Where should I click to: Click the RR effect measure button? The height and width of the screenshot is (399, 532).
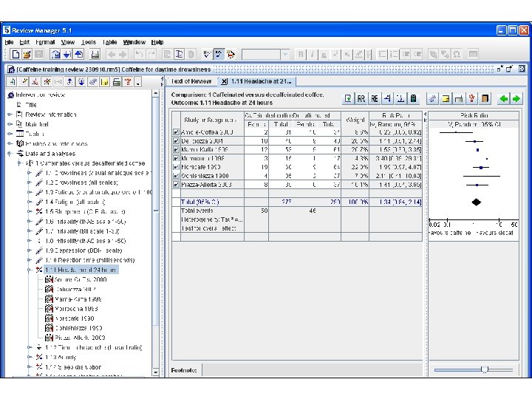tap(361, 99)
